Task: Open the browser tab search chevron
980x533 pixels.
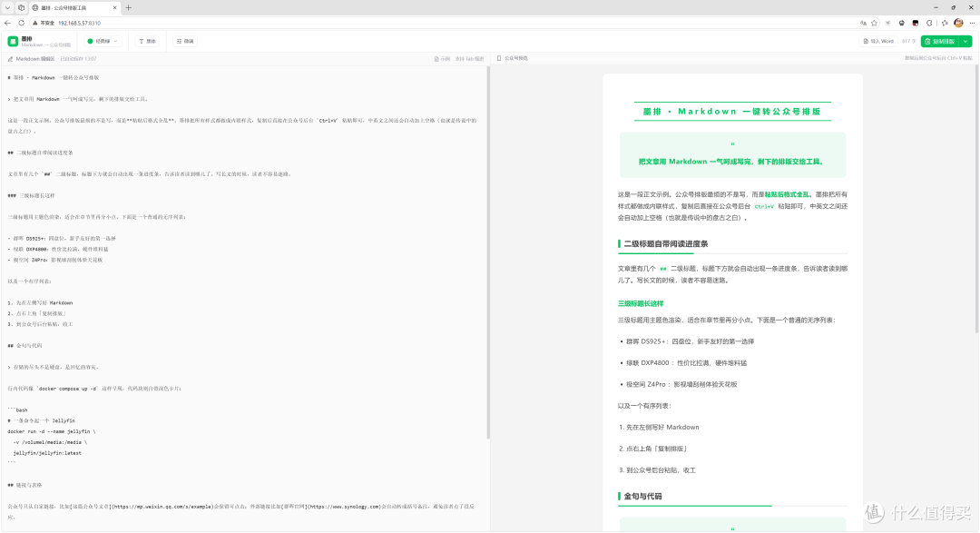Action: pos(7,7)
